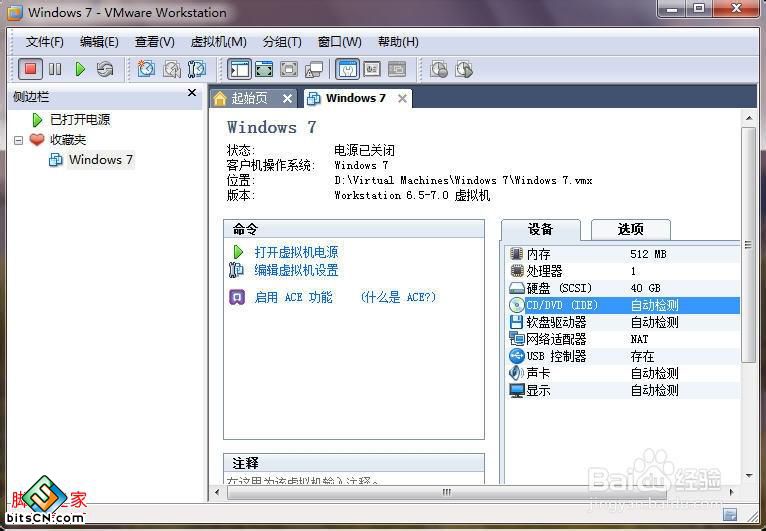
Task: Open the 查看(V) menu
Action: pyautogui.click(x=154, y=42)
